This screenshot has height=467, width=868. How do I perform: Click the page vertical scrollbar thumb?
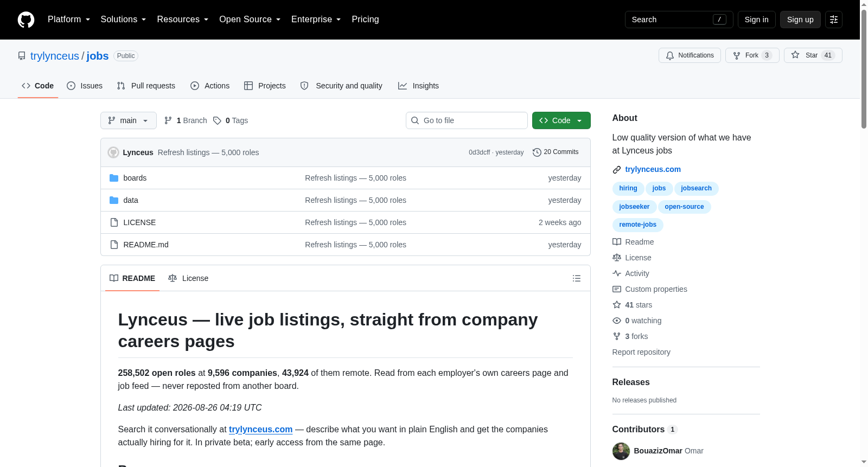click(x=864, y=68)
